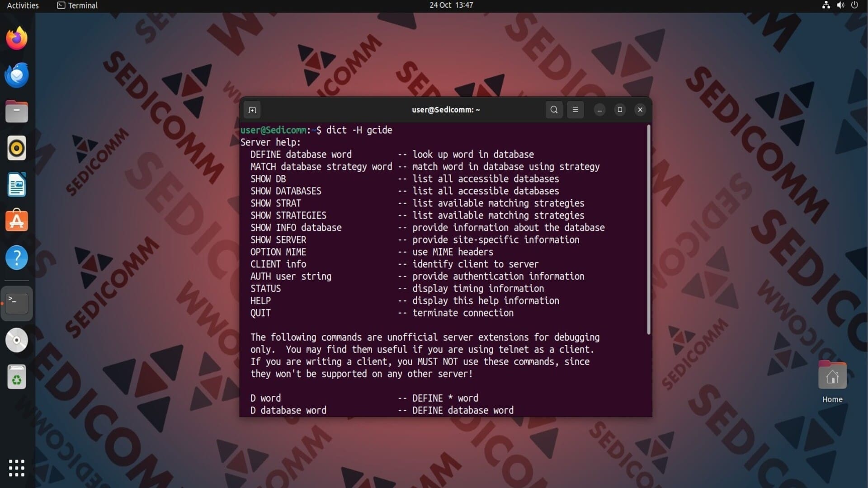Open the Files manager in dock
Image resolution: width=868 pixels, height=488 pixels.
point(17,112)
